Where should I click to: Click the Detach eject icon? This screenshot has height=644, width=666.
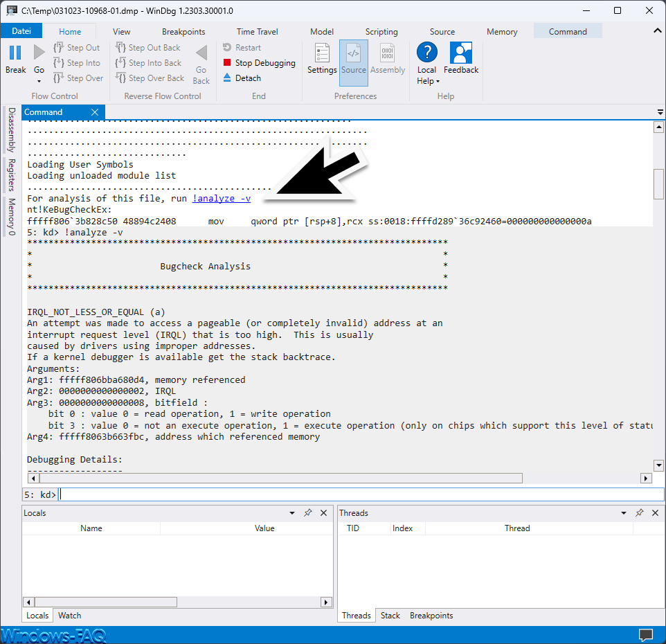(x=227, y=78)
